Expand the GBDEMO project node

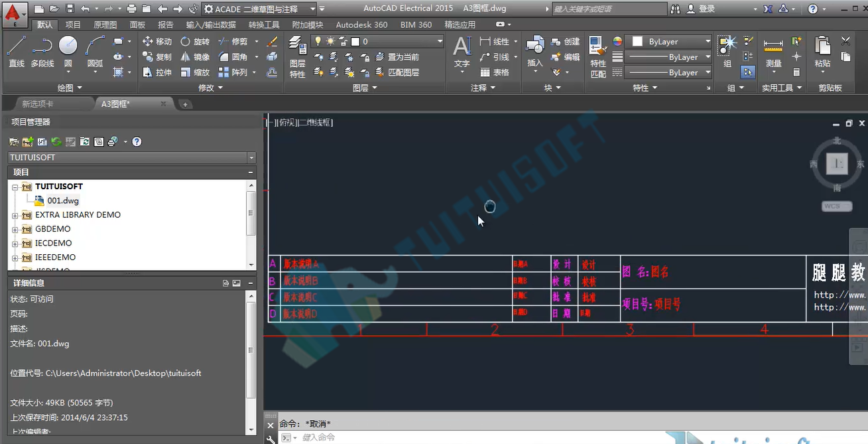[15, 229]
